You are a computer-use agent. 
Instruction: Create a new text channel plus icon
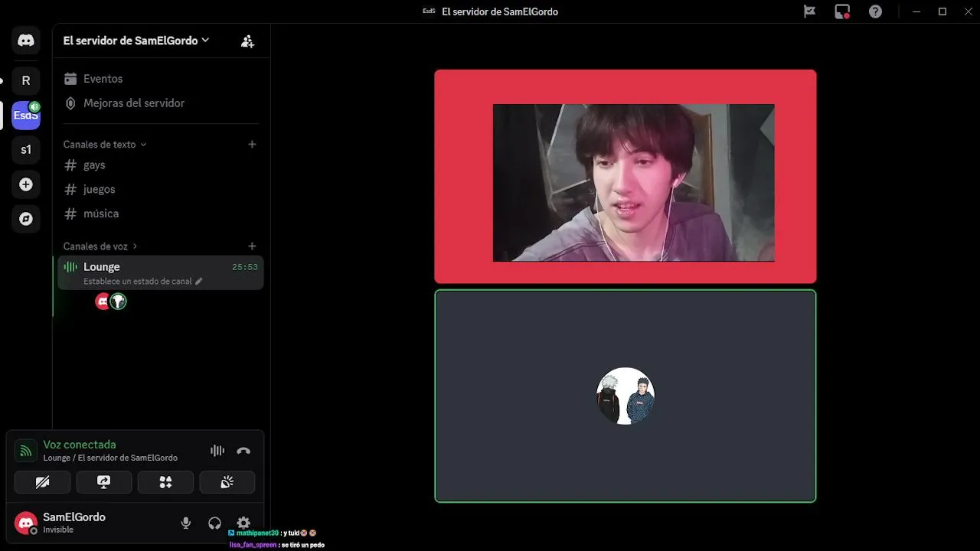coord(252,144)
